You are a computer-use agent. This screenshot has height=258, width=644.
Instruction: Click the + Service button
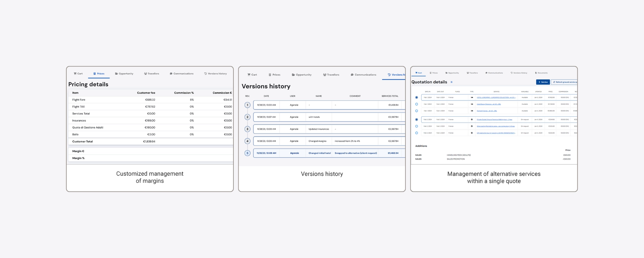[543, 82]
